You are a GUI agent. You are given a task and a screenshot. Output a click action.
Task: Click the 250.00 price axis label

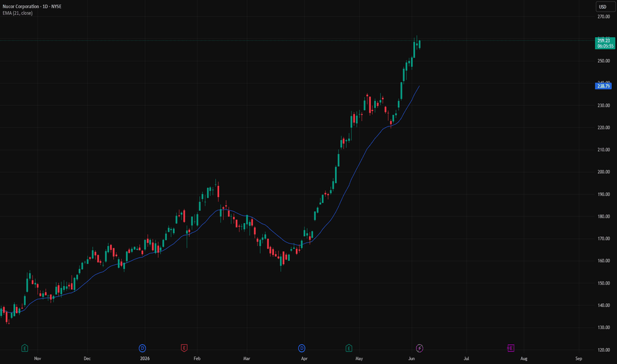pyautogui.click(x=604, y=61)
